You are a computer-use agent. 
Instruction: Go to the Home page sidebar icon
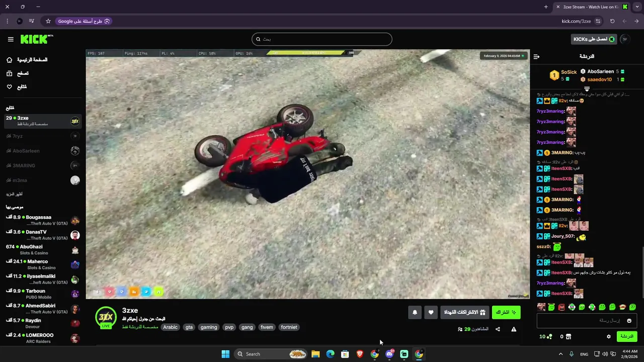9,60
